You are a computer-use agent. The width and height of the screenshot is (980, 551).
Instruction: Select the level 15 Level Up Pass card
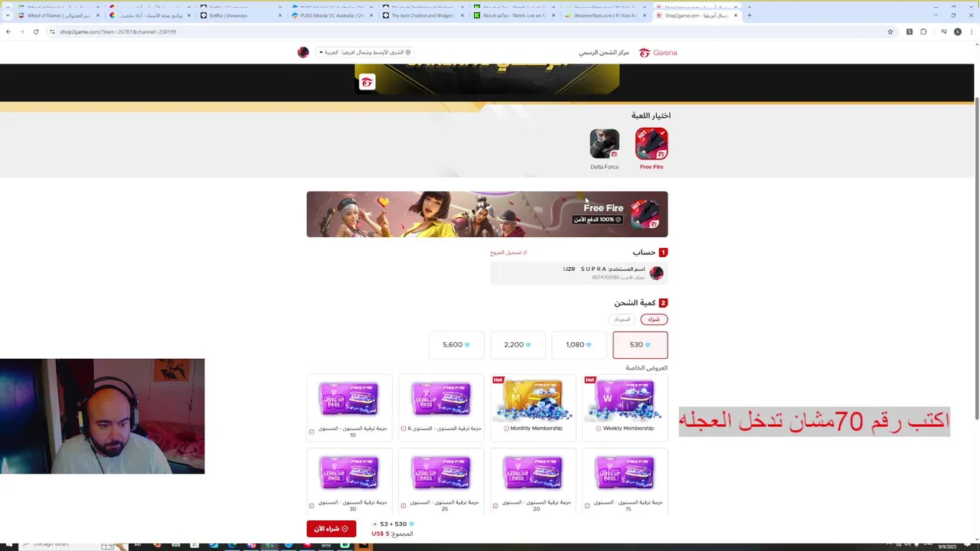625,481
